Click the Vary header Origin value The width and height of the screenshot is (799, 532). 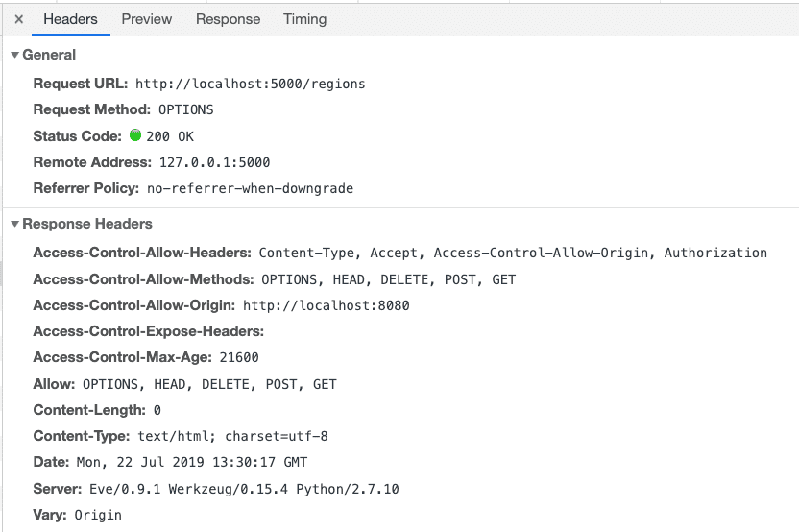(x=97, y=515)
